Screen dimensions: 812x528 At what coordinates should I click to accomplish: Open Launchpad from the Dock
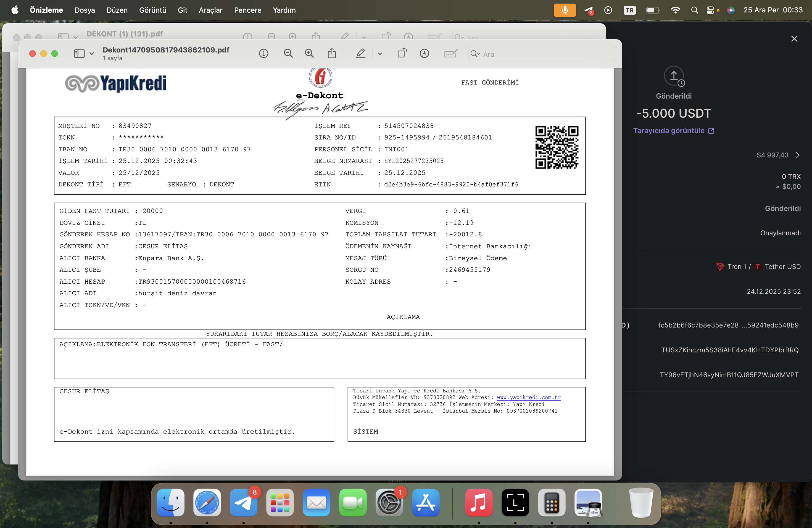(280, 503)
